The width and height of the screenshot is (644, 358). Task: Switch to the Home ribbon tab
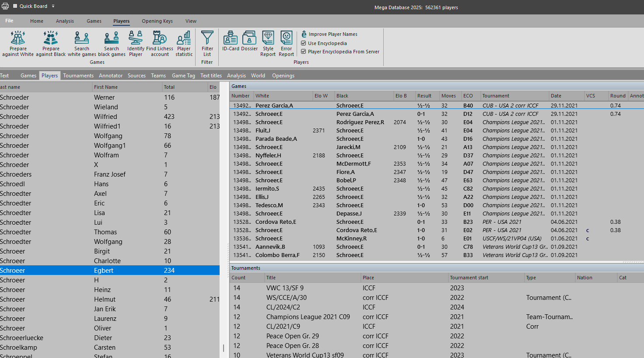click(x=37, y=21)
